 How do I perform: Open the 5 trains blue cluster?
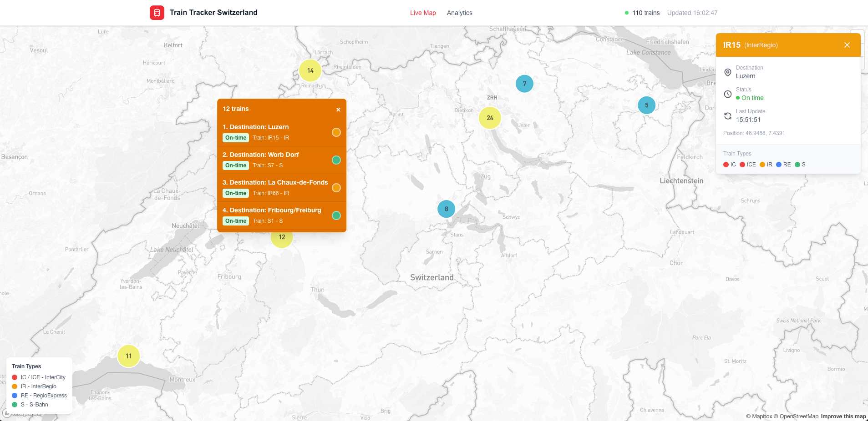tap(646, 105)
